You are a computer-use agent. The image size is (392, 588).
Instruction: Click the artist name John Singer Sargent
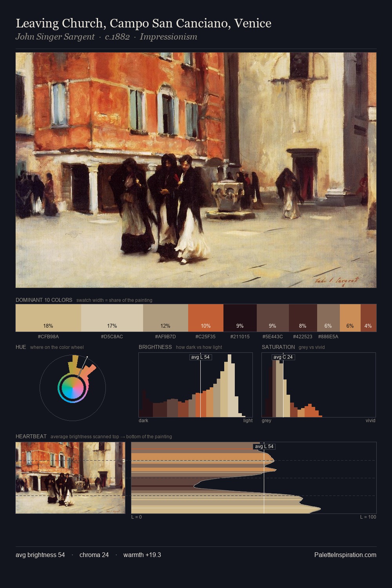[55, 37]
